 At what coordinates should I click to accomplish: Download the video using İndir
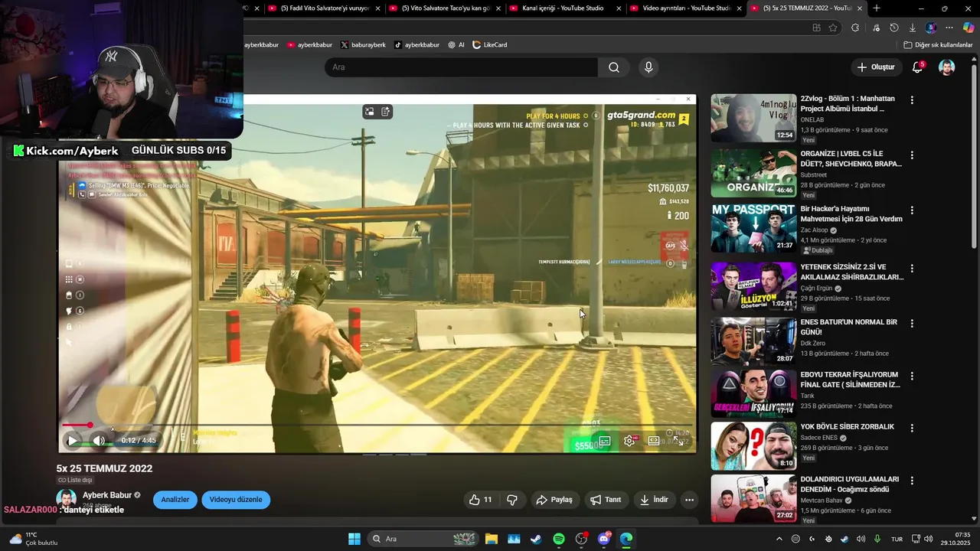(x=655, y=500)
